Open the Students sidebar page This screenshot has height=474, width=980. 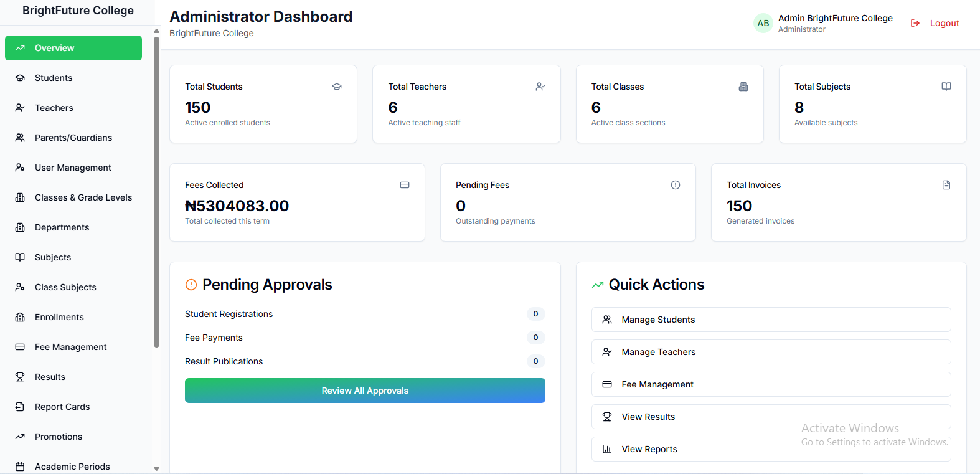point(73,78)
